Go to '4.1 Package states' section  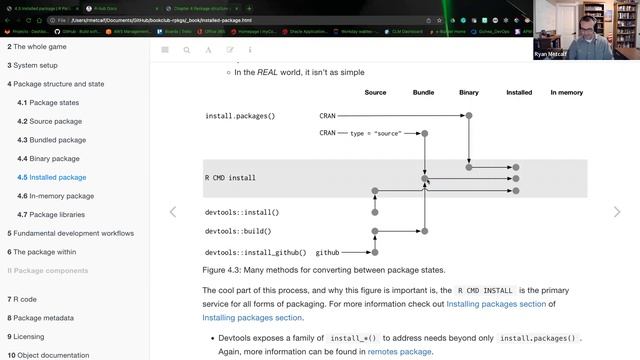coord(48,102)
